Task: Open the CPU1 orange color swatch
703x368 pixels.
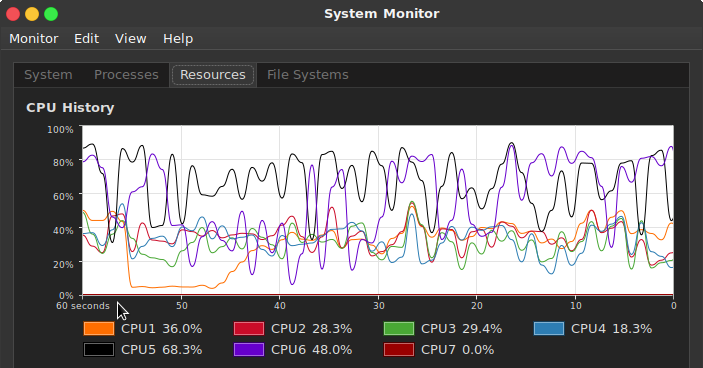Action: coord(99,329)
